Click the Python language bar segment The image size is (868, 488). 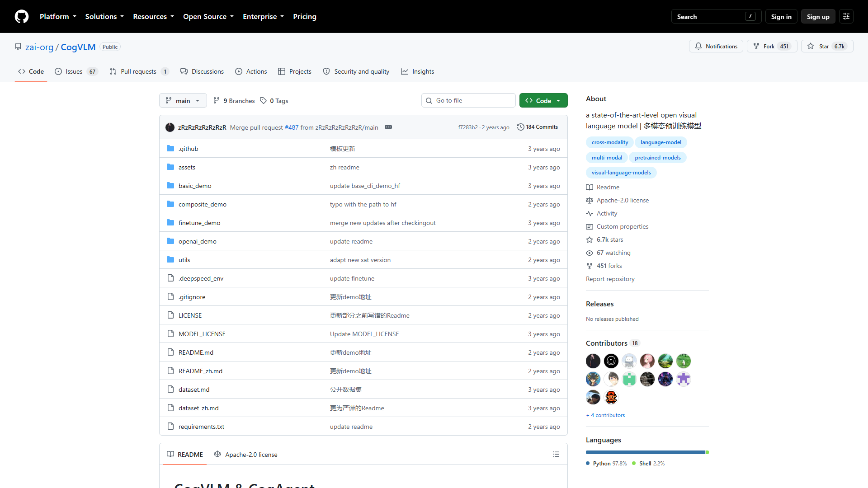[x=645, y=452]
